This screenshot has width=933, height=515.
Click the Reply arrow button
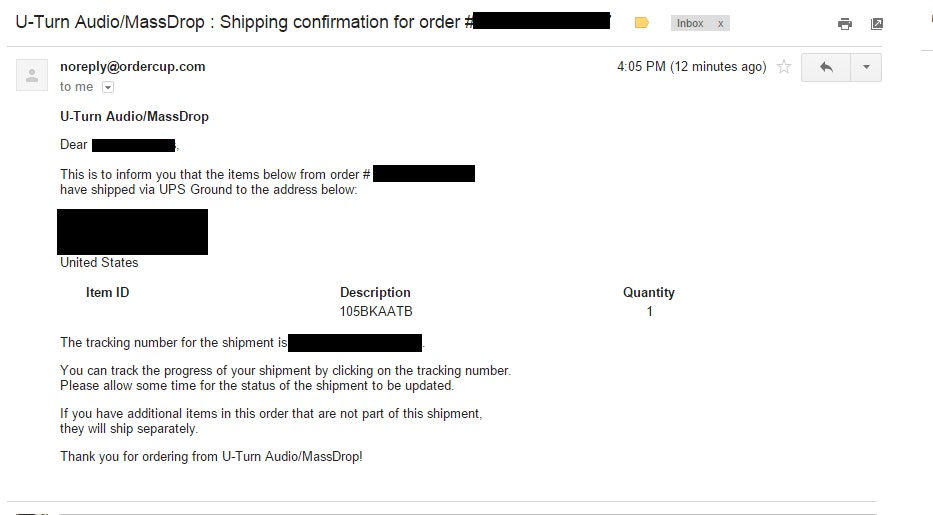pyautogui.click(x=826, y=67)
